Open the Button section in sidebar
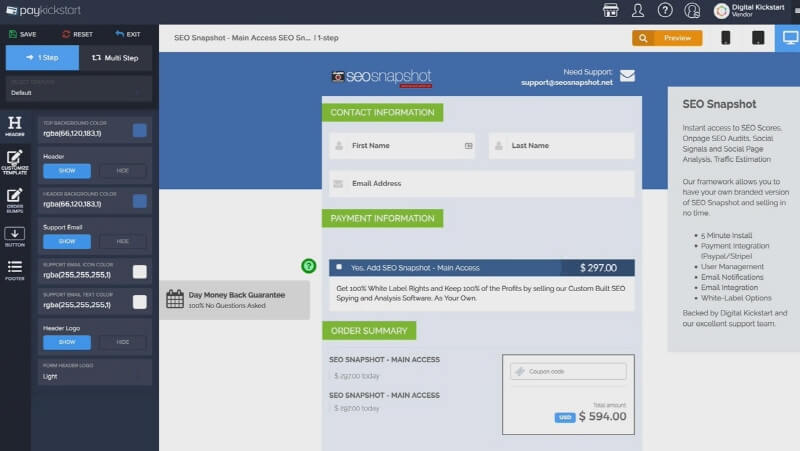Image resolution: width=800 pixels, height=451 pixels. pyautogui.click(x=15, y=237)
